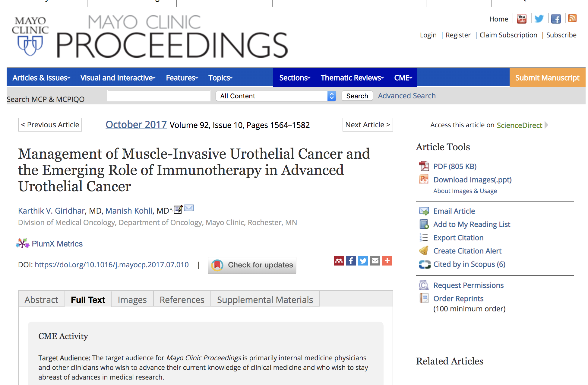Viewport: 588px width, 385px height.
Task: Share article on Facebook square icon
Action: tap(351, 261)
